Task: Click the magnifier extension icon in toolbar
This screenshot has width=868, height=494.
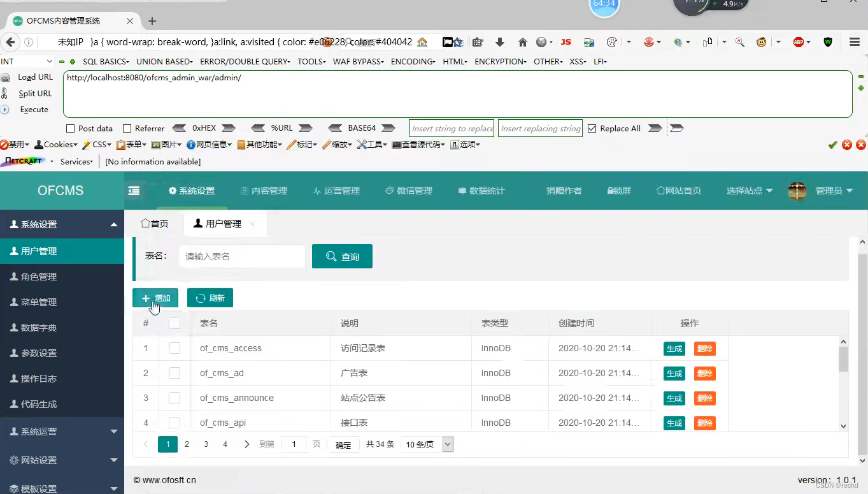Action: (740, 42)
